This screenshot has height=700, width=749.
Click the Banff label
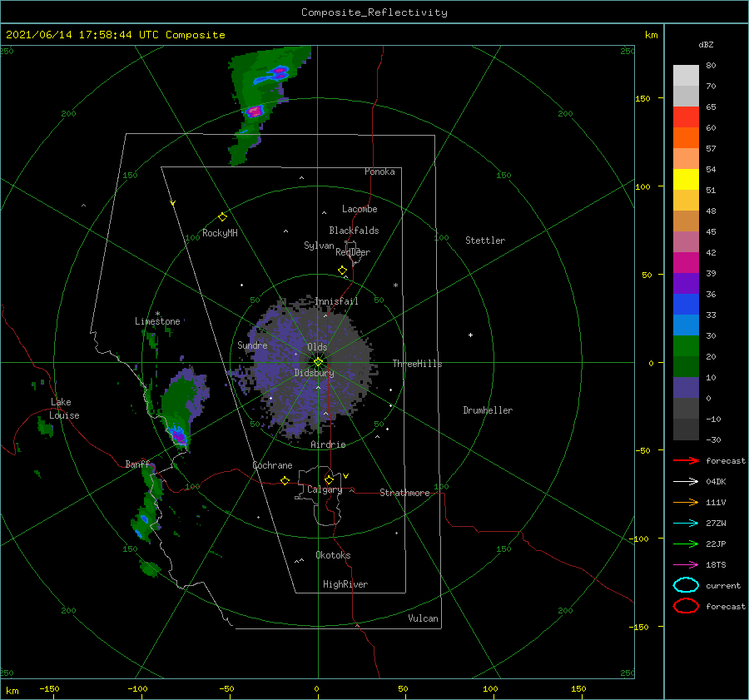[x=137, y=464]
